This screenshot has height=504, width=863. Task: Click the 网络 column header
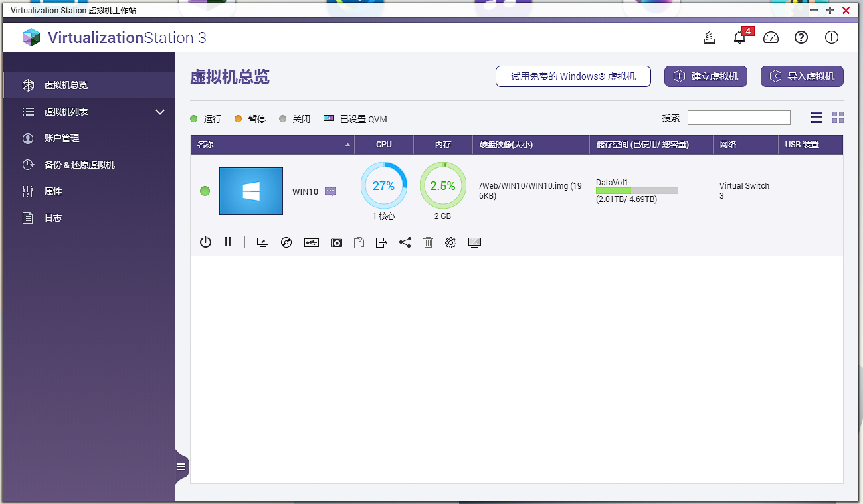pyautogui.click(x=746, y=145)
